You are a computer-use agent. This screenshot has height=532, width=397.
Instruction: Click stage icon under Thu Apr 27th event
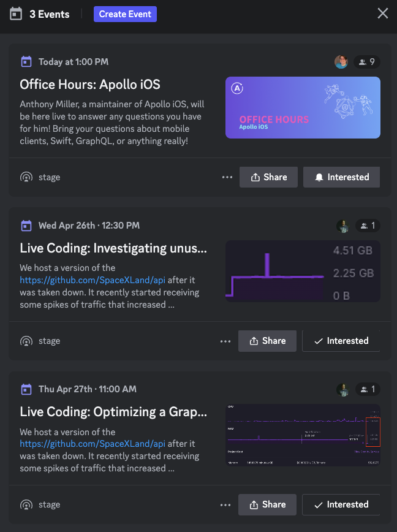[x=26, y=504]
